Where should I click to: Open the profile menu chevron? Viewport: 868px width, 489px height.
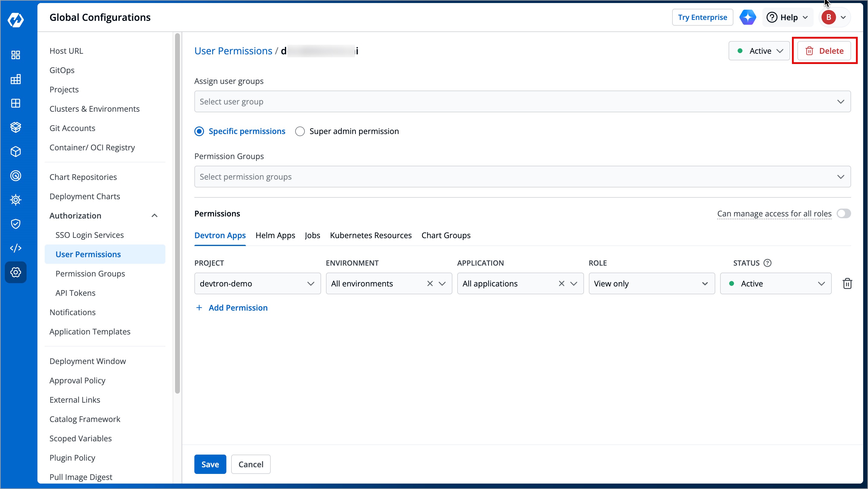point(843,17)
